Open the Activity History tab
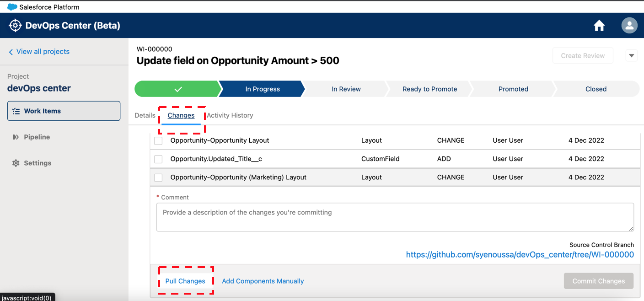644x301 pixels. tap(230, 115)
